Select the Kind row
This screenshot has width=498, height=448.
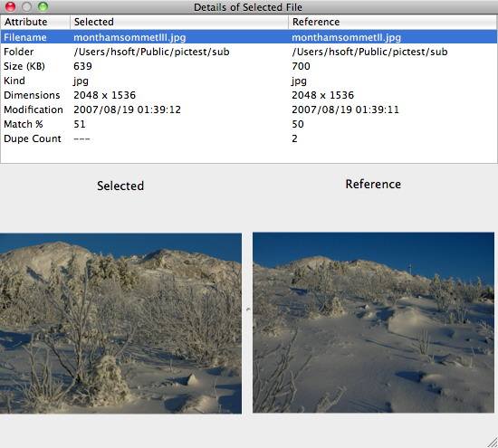249,81
